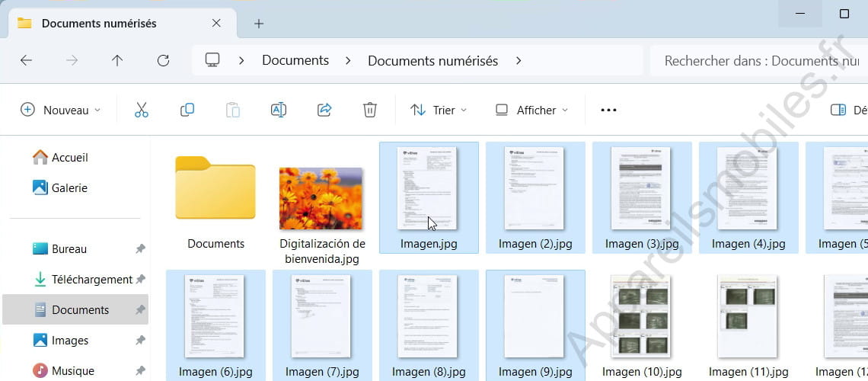The image size is (868, 381).
Task: Delete selection with trash bin icon
Action: [370, 110]
